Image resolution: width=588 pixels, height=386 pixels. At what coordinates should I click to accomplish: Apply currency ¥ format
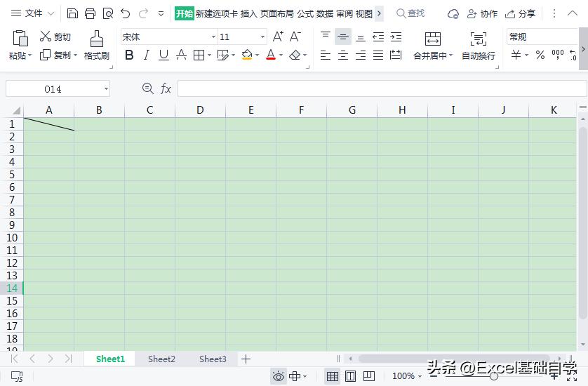coord(516,55)
